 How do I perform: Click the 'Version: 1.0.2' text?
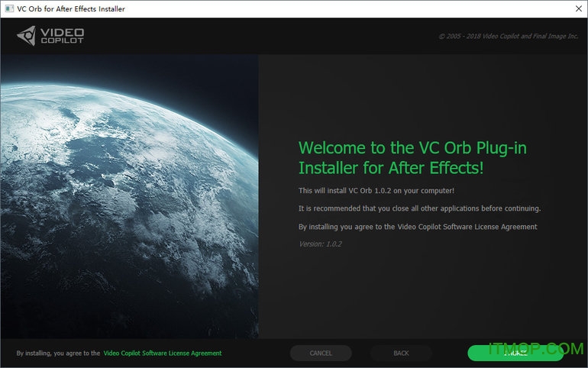click(320, 244)
